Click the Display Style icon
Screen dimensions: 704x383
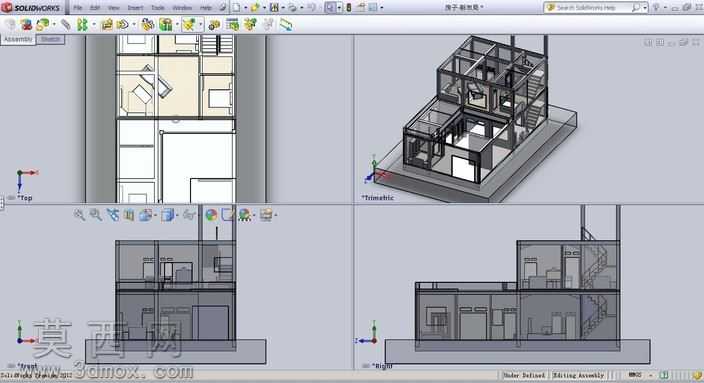pyautogui.click(x=167, y=215)
